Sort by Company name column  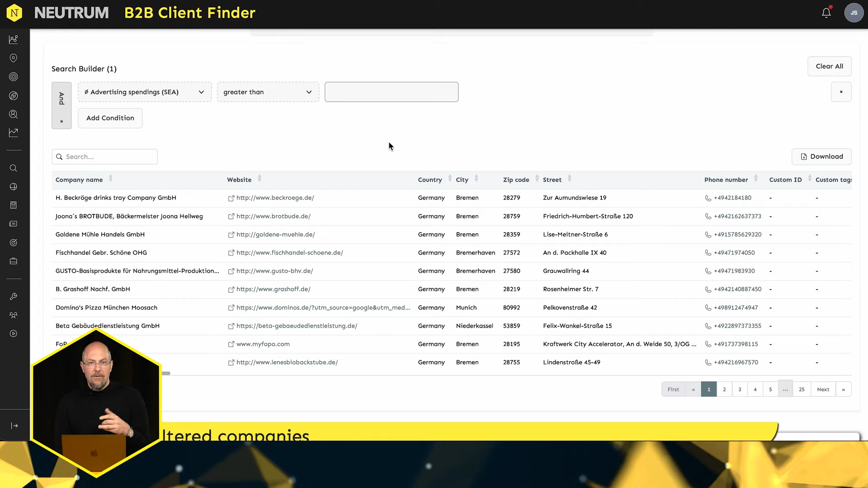pos(110,179)
